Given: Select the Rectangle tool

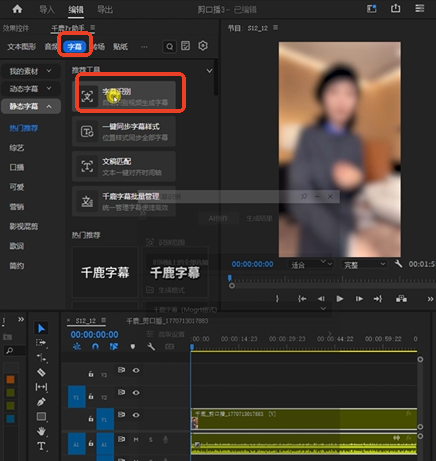Looking at the screenshot, I should pos(41,416).
